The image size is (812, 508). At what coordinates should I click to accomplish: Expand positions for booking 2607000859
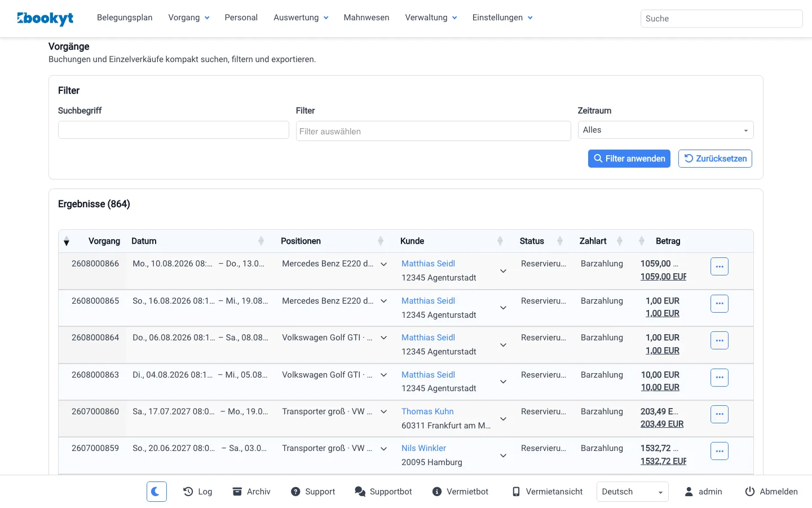pyautogui.click(x=384, y=449)
